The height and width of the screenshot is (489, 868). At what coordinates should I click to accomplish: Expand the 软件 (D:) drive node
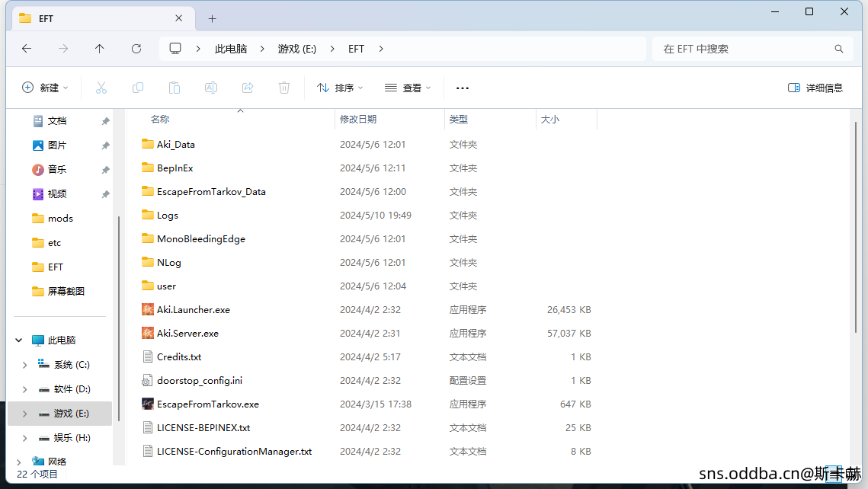[25, 389]
